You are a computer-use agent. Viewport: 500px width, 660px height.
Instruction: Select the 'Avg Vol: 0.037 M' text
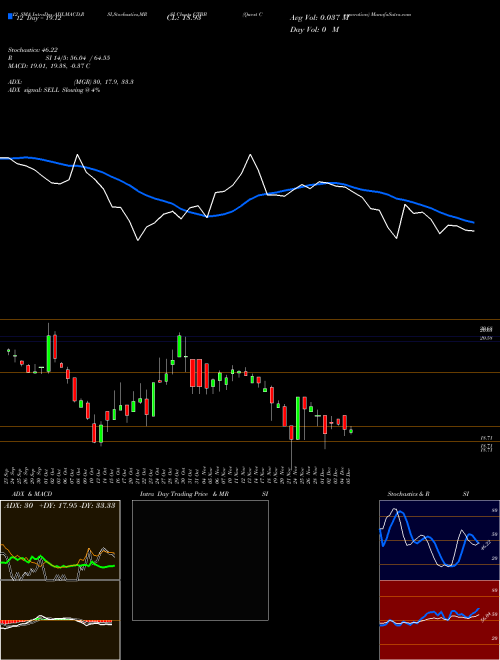319,18
